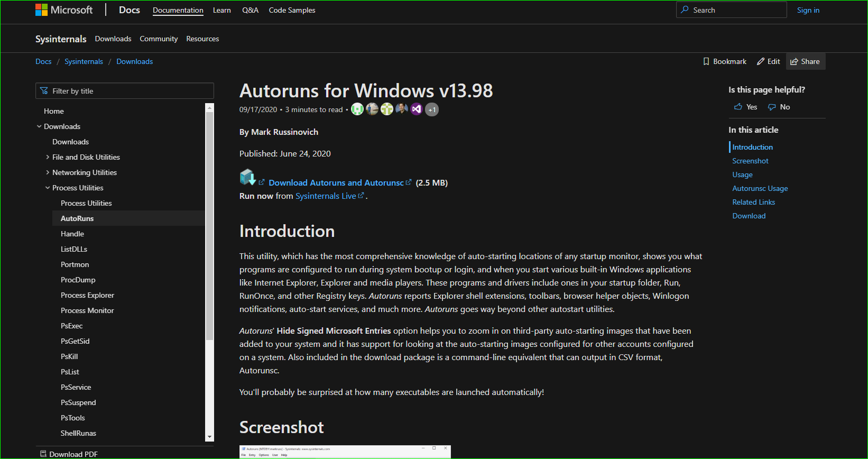
Task: Click the Bookmark icon
Action: [706, 61]
